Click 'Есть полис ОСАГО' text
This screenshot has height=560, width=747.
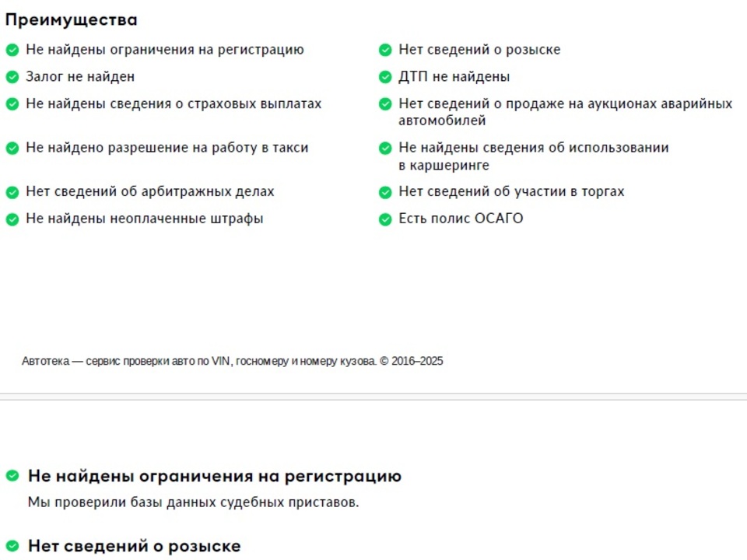click(461, 219)
